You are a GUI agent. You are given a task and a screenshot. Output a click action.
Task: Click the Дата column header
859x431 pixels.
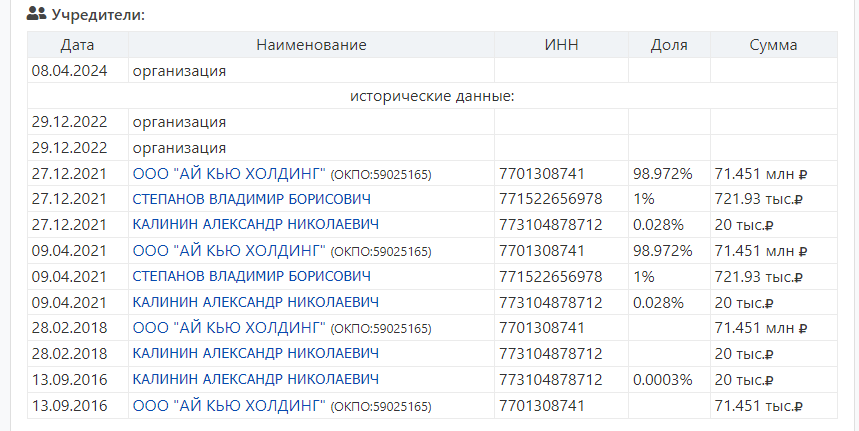pyautogui.click(x=77, y=45)
